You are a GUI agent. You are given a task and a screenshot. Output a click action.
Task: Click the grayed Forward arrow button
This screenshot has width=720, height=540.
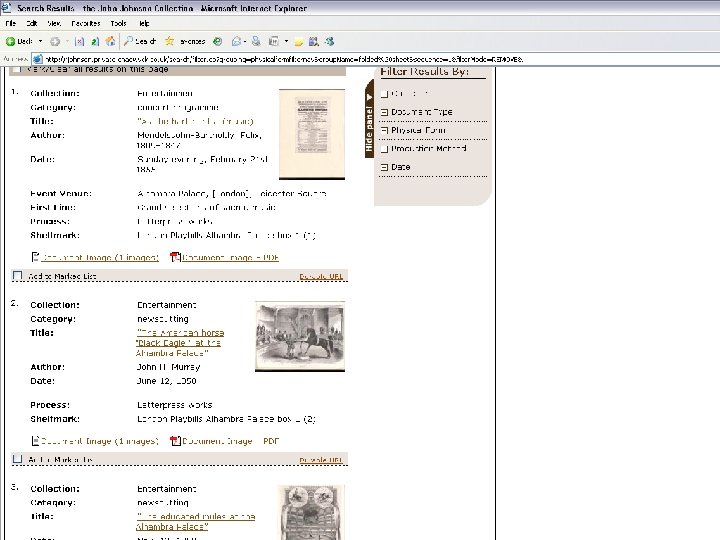coord(55,42)
